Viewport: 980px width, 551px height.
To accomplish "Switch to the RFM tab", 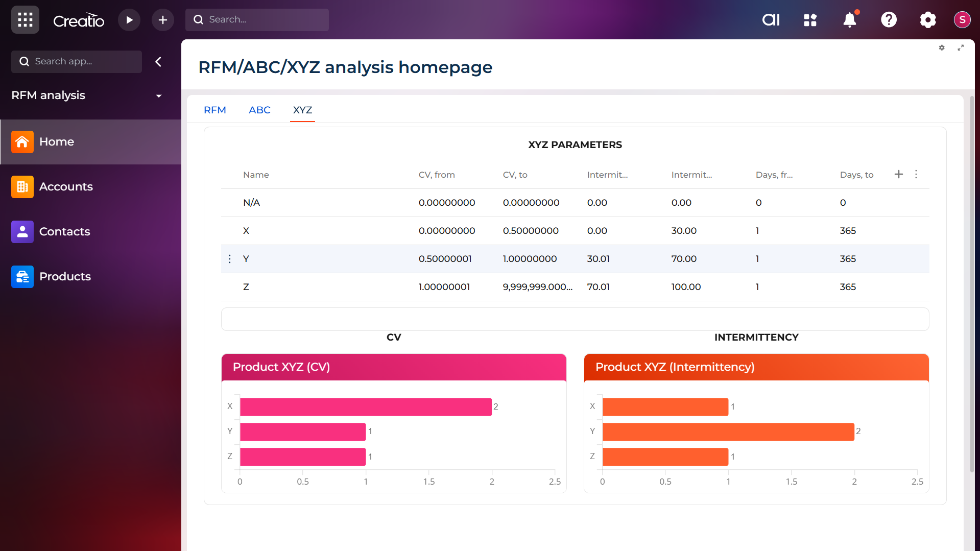I will [x=214, y=110].
